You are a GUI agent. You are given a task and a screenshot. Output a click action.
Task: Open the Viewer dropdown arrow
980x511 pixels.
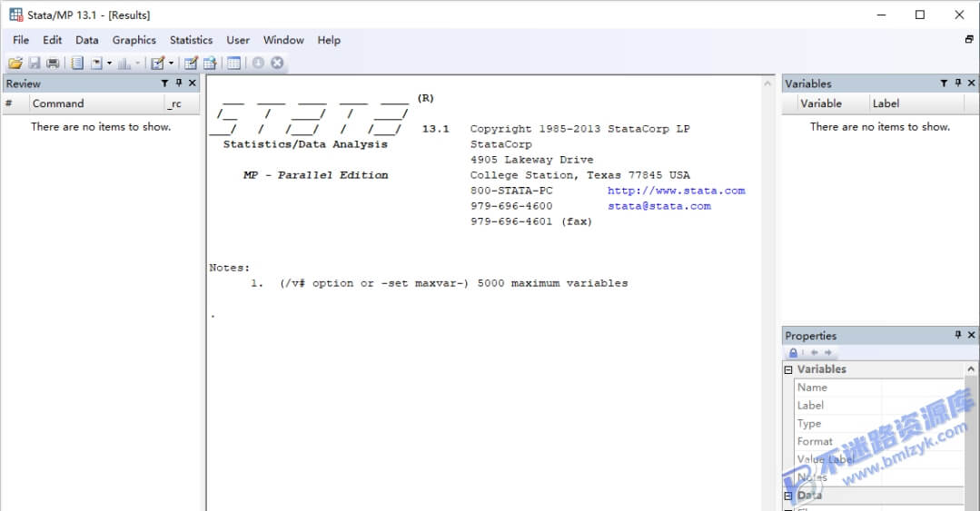click(x=109, y=64)
